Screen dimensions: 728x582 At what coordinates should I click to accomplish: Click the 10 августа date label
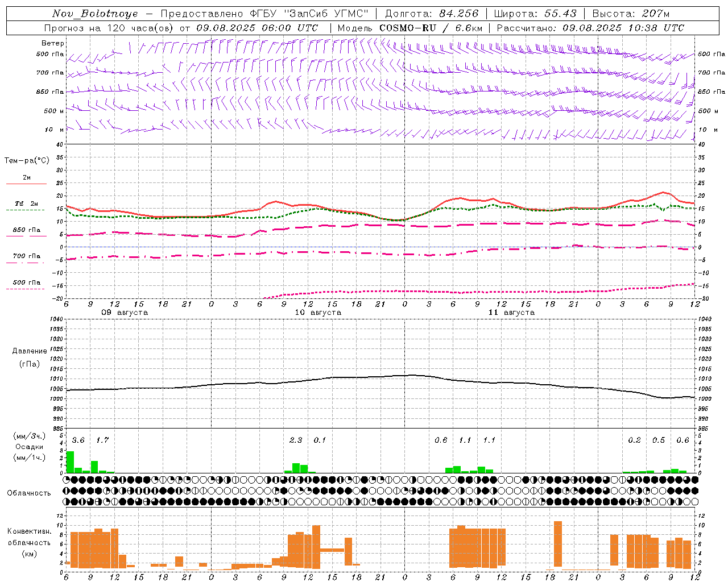coord(318,313)
